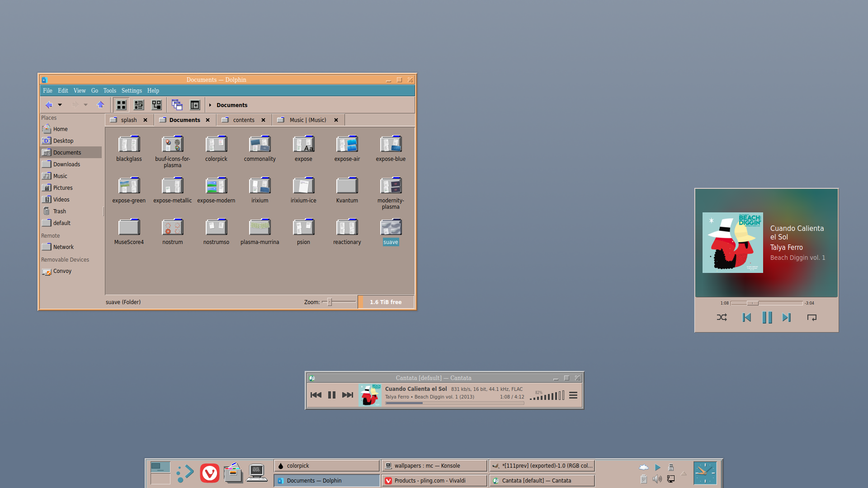Launch Vivaldi from the taskbar
868x488 pixels.
point(209,473)
